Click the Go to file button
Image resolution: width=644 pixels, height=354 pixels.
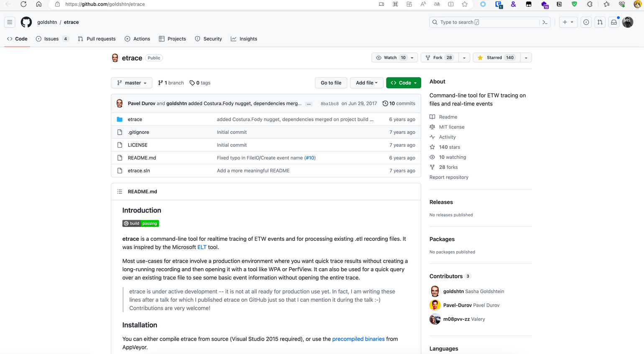pos(331,83)
